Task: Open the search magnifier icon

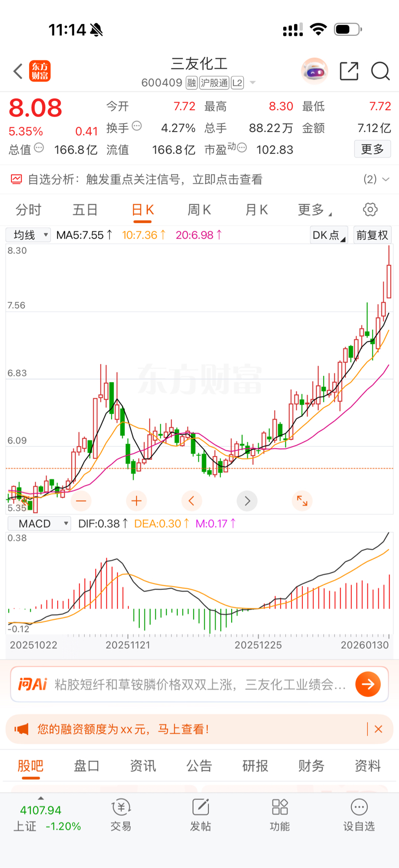Action: pos(380,71)
